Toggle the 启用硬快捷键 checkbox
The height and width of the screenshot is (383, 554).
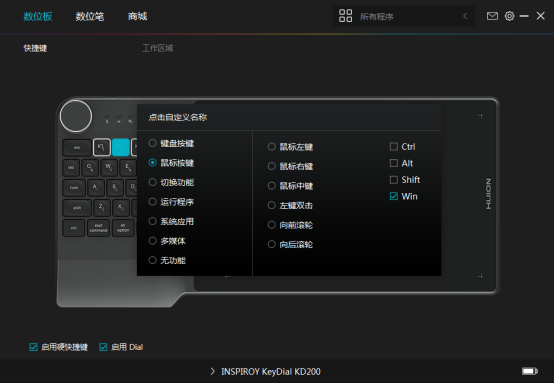point(33,347)
